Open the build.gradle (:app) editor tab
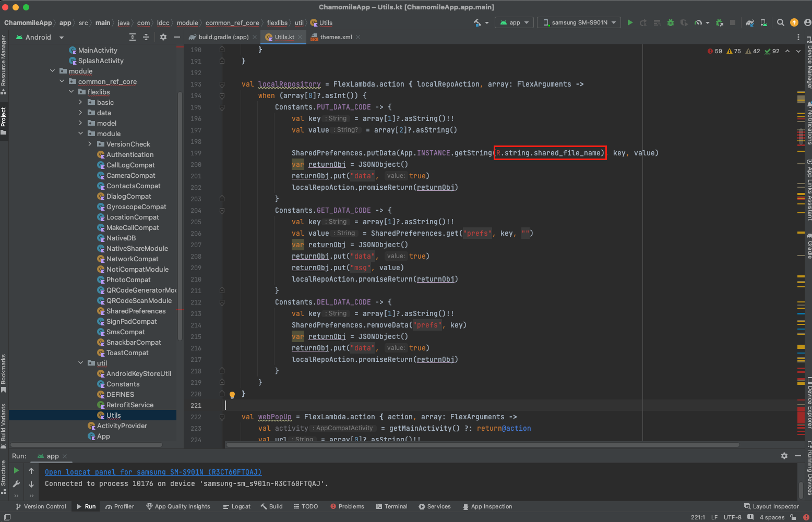The height and width of the screenshot is (522, 812). 223,37
